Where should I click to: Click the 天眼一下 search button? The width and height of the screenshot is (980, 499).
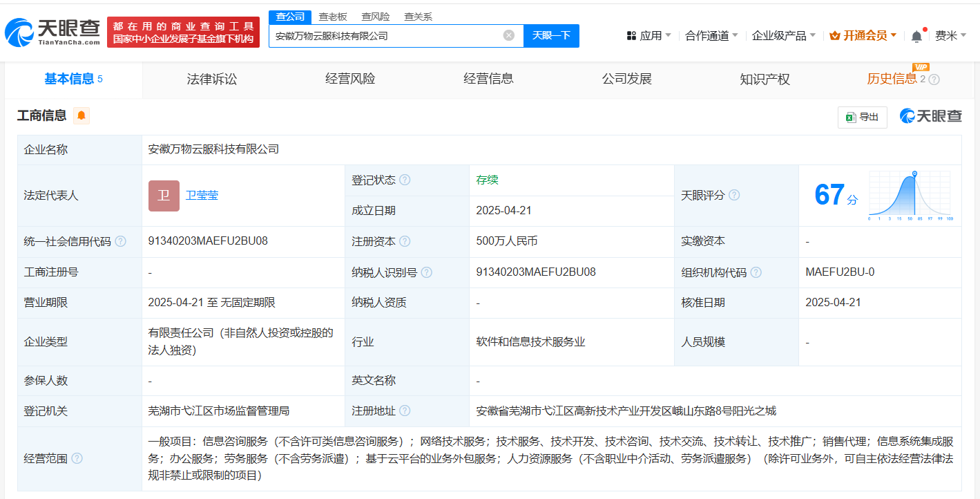(551, 35)
